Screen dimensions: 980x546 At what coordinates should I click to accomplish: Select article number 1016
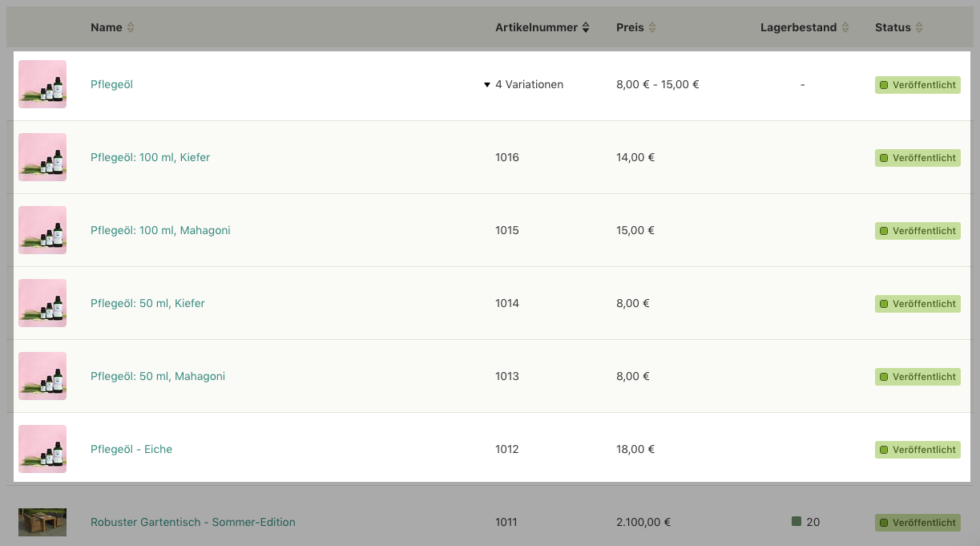[507, 157]
